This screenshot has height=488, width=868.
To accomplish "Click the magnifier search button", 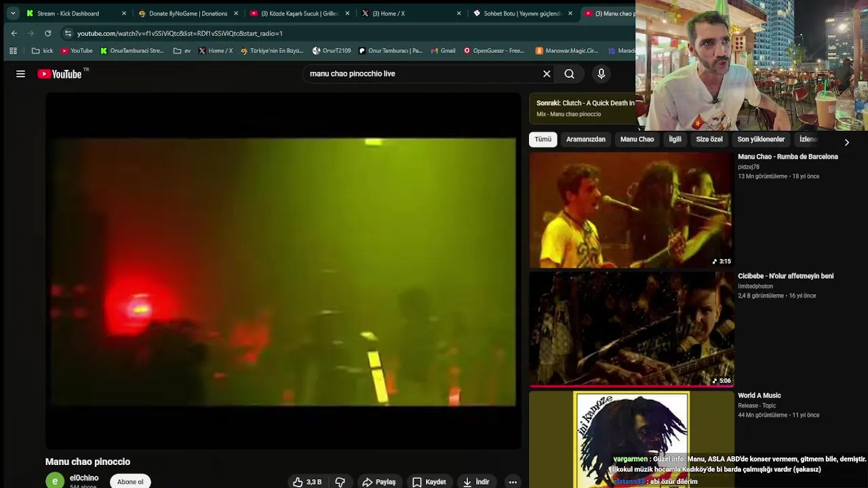I will tap(570, 74).
